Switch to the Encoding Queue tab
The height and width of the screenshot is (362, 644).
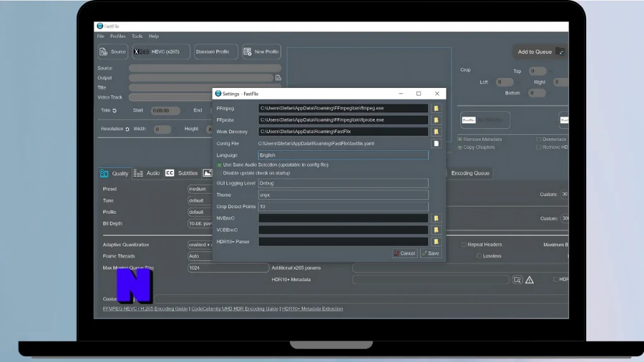(470, 173)
